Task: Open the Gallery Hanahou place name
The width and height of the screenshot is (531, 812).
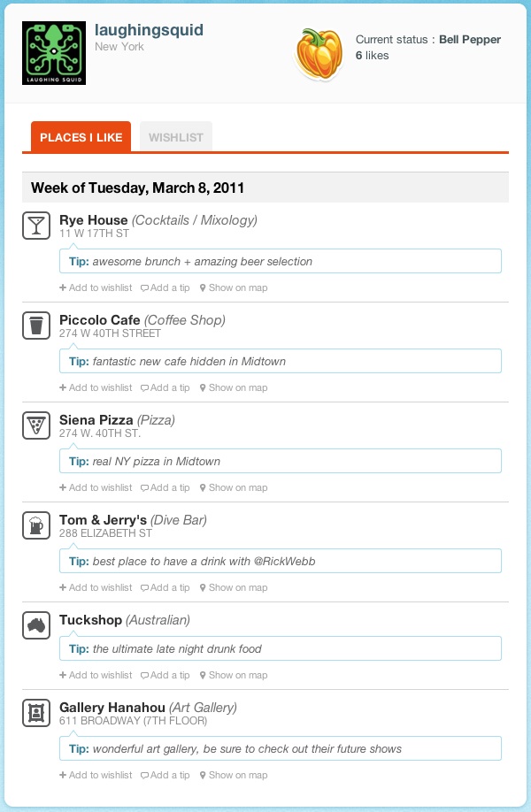Action: click(117, 708)
